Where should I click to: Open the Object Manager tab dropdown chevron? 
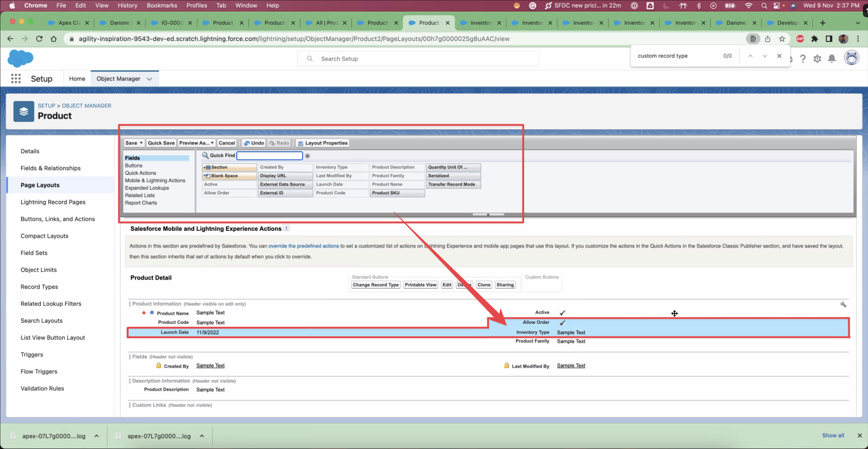149,79
